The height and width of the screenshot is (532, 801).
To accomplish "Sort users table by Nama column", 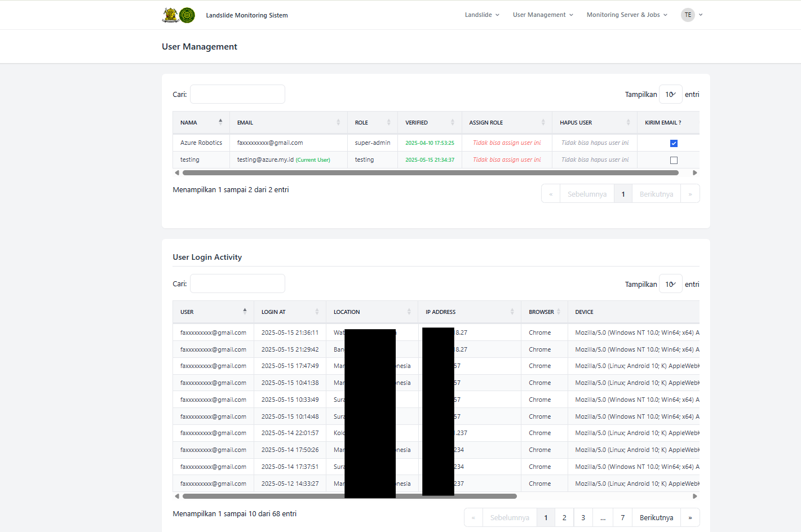I will pyautogui.click(x=201, y=122).
